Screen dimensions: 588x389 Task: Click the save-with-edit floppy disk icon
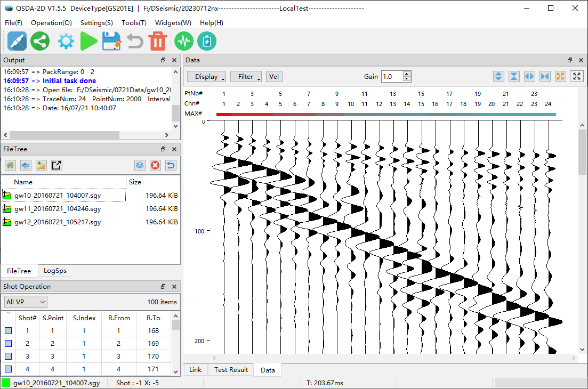(112, 41)
